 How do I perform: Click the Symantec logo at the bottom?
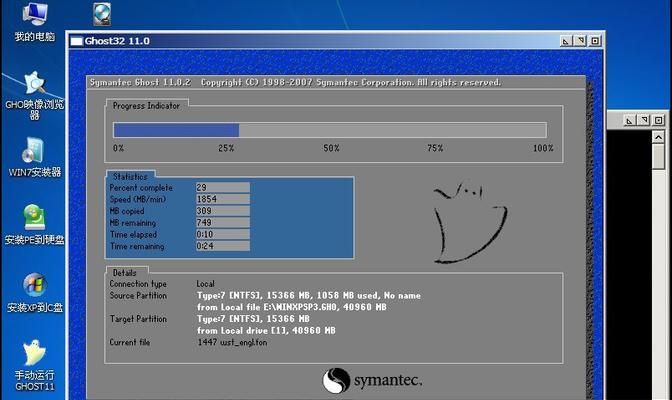372,381
